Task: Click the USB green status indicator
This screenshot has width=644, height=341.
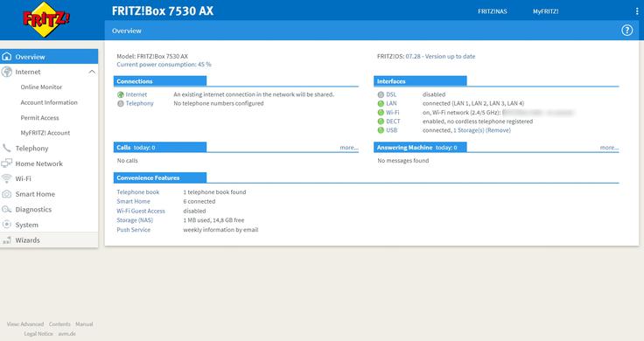Action: pyautogui.click(x=381, y=130)
